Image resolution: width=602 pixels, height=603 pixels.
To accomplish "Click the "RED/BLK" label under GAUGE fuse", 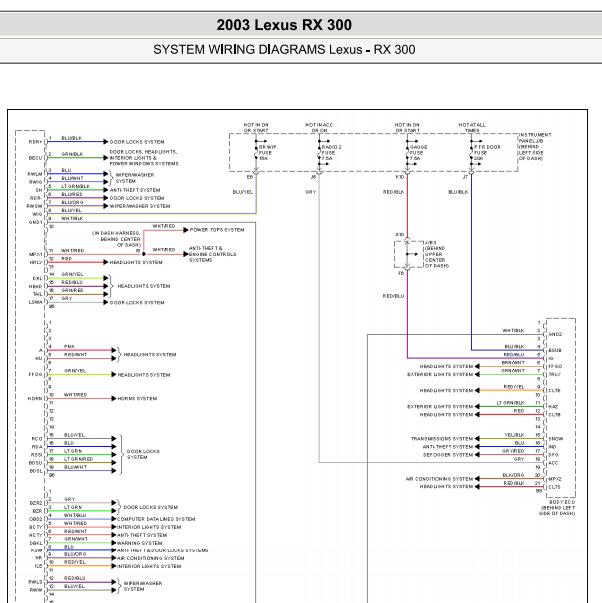I will pos(394,192).
